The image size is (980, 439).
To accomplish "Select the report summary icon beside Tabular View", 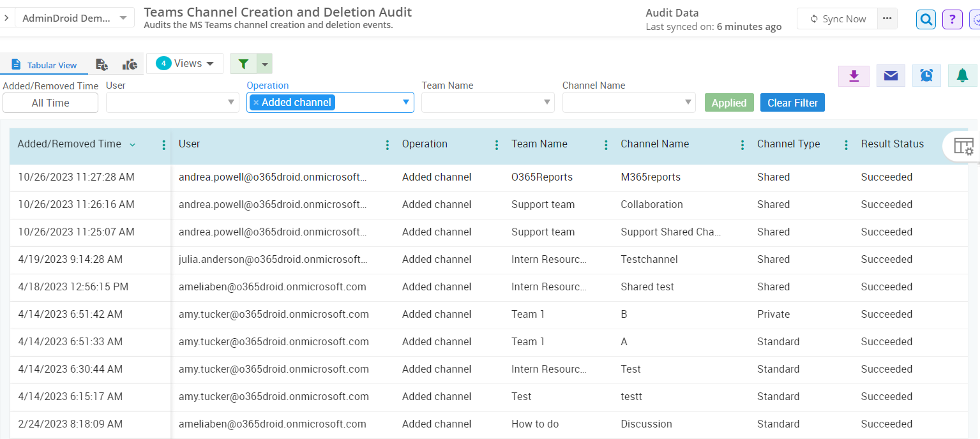I will tap(102, 64).
